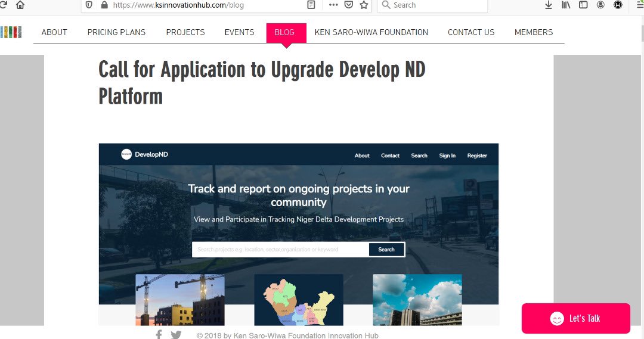Click the colorful site logo
Screen dimensions: 644x339
(x=11, y=32)
